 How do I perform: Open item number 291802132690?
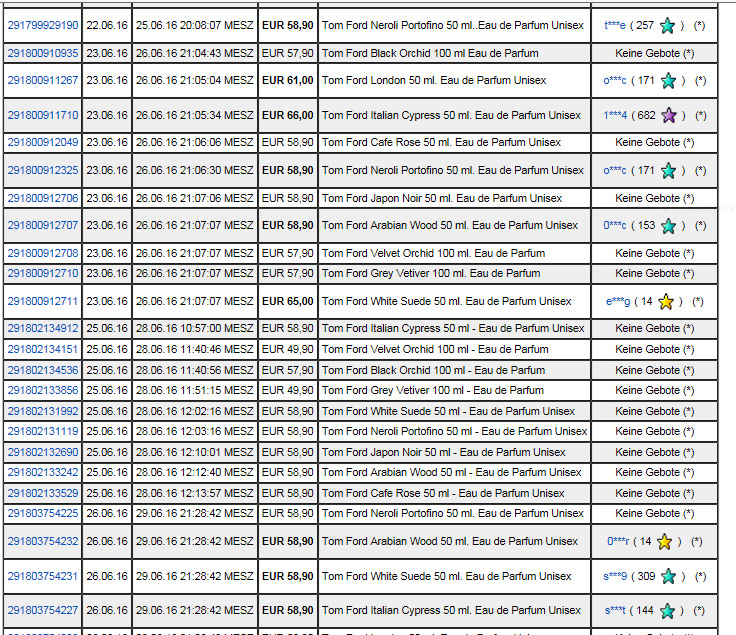pyautogui.click(x=43, y=452)
